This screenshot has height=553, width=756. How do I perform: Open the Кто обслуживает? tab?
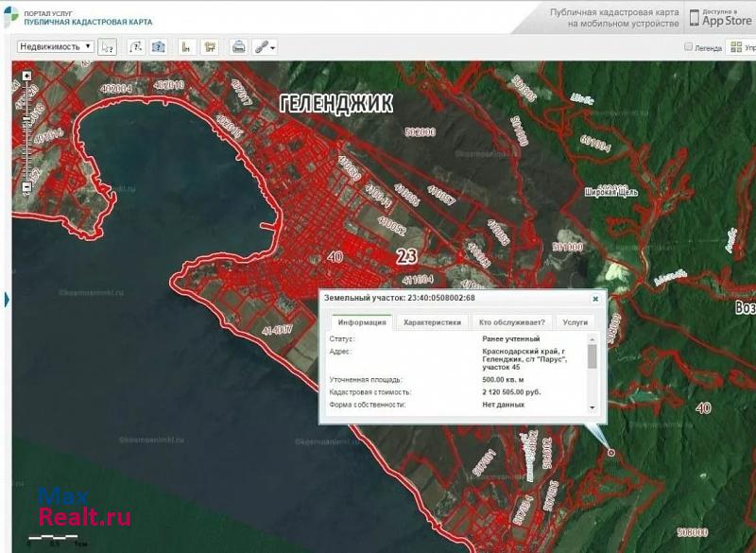point(511,321)
